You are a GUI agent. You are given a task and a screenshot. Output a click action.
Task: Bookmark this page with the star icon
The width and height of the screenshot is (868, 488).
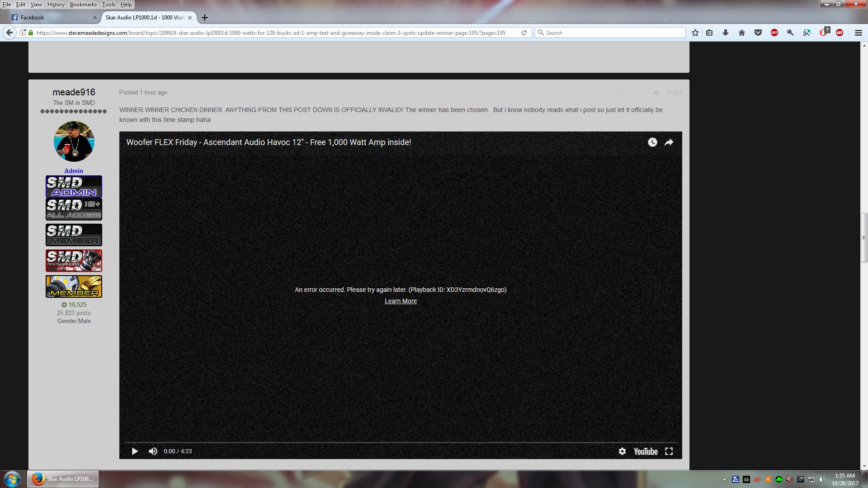point(695,33)
